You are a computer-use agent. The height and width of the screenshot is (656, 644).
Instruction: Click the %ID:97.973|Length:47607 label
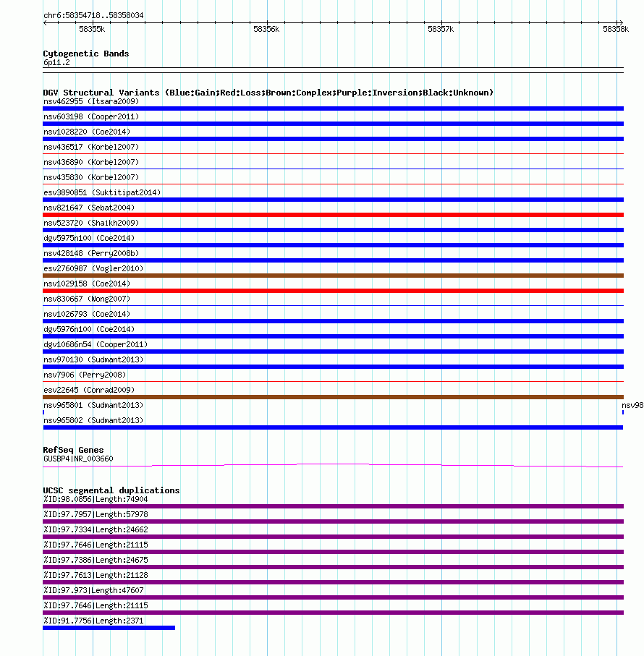pyautogui.click(x=93, y=590)
